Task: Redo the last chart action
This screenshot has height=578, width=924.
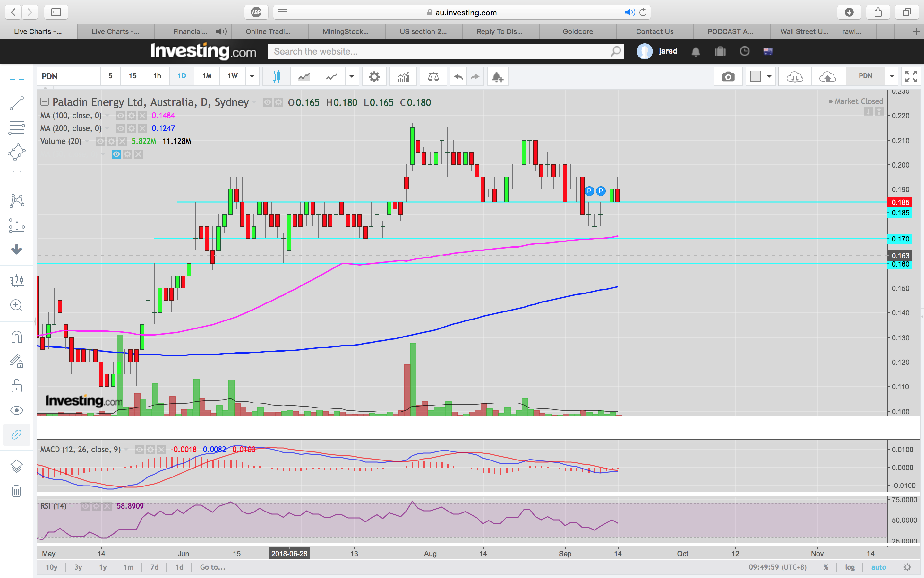Action: tap(475, 76)
